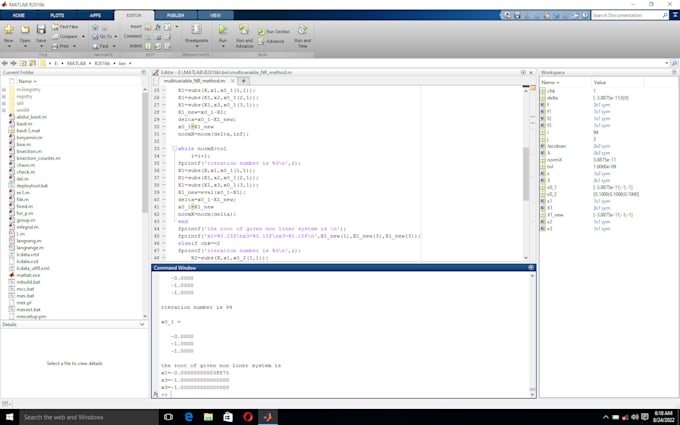
Task: Run the script with the green Run icon
Action: [x=222, y=29]
